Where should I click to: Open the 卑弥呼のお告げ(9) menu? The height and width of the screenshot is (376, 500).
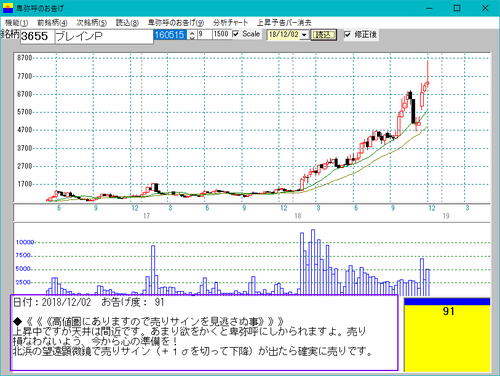pyautogui.click(x=176, y=23)
